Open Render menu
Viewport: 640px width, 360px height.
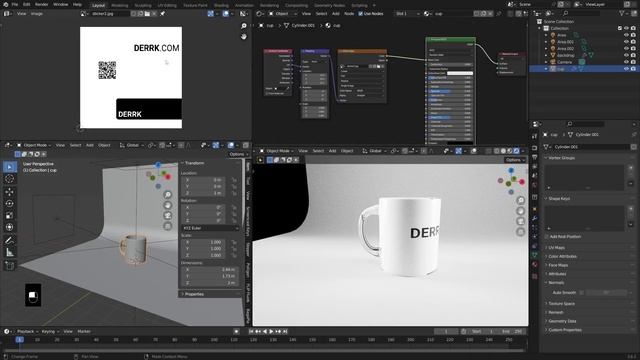[41, 4]
